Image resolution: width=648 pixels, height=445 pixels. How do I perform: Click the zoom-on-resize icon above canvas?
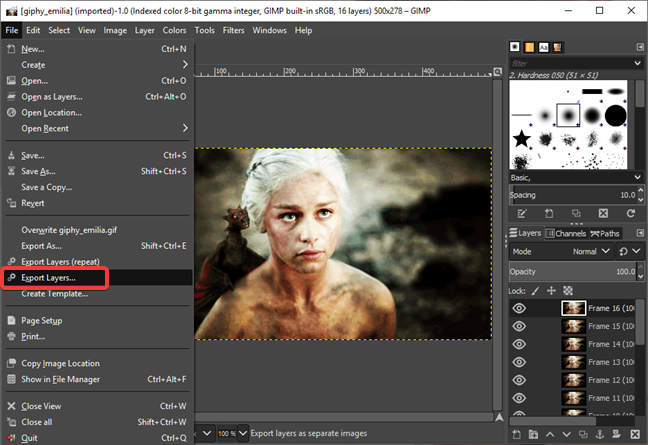coord(498,72)
